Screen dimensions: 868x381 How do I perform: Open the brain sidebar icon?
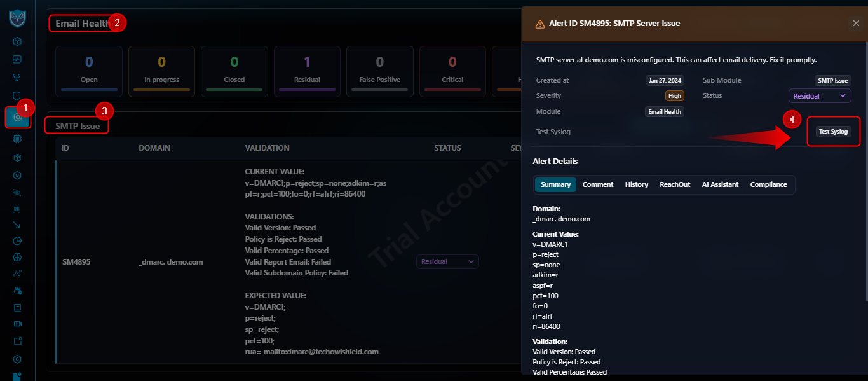(x=18, y=258)
